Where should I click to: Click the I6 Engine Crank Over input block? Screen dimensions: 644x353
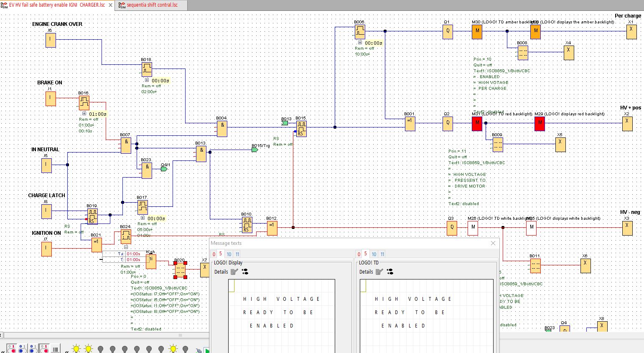[x=51, y=40]
